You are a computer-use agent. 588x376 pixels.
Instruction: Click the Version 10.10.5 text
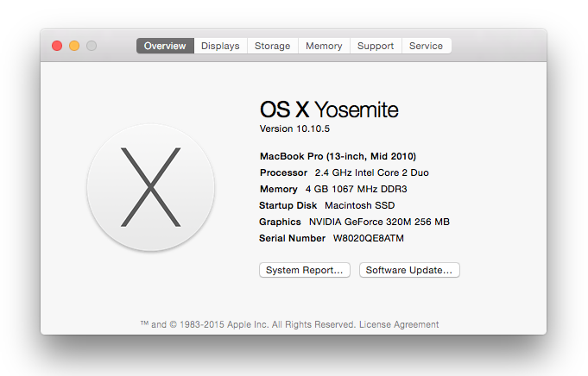point(294,128)
